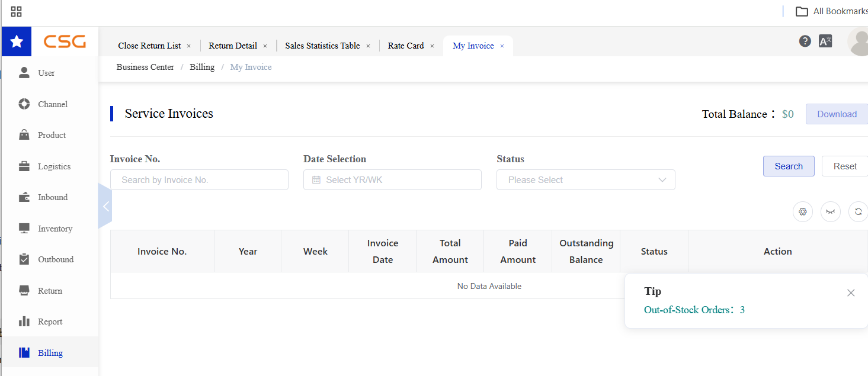Open the Return sidebar menu

tap(50, 291)
